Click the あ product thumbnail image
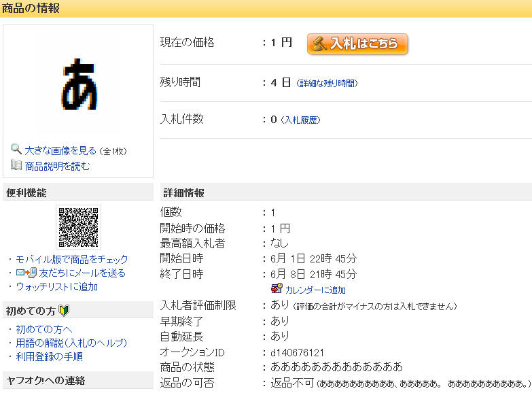The image size is (532, 393). 79,84
